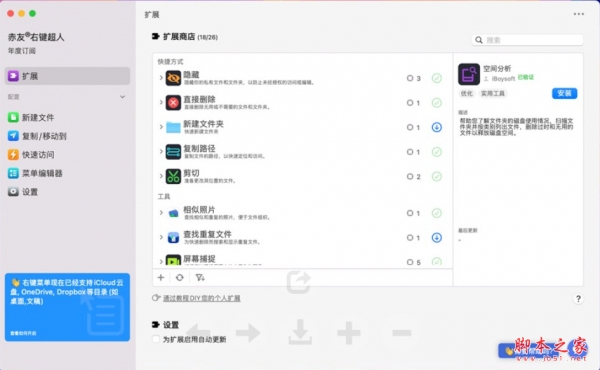Click the 屏幕捕捉 icon
Image resolution: width=600 pixels, height=370 pixels.
pos(173,260)
